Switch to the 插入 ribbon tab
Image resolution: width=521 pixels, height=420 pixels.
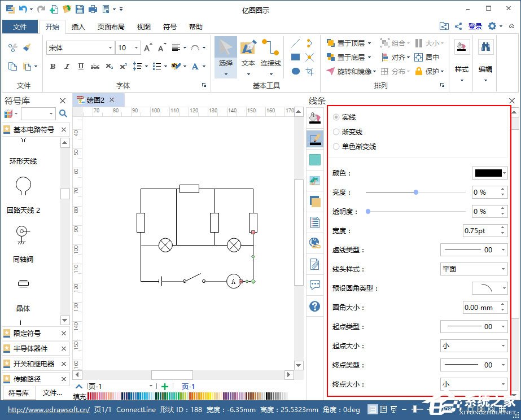pyautogui.click(x=78, y=27)
